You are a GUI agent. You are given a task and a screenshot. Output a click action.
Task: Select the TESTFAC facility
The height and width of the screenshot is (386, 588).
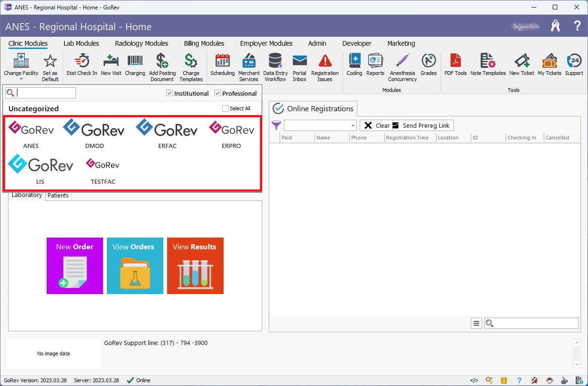click(x=103, y=171)
